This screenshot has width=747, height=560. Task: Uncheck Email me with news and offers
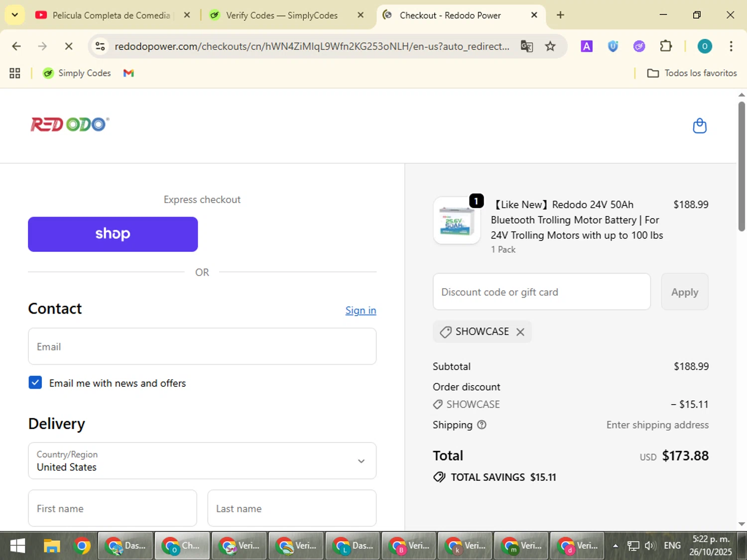click(35, 383)
